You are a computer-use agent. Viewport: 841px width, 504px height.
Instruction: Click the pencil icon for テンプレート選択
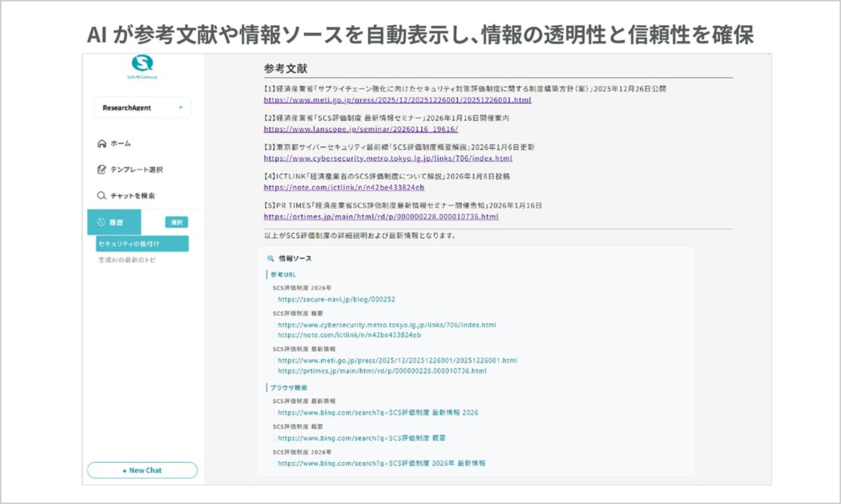(x=103, y=169)
